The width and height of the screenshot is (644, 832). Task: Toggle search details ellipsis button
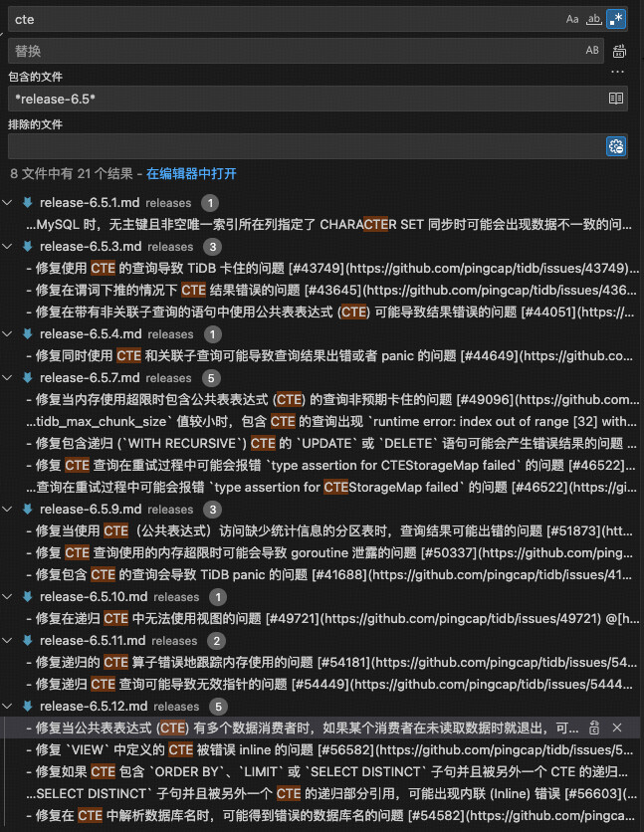(x=617, y=72)
